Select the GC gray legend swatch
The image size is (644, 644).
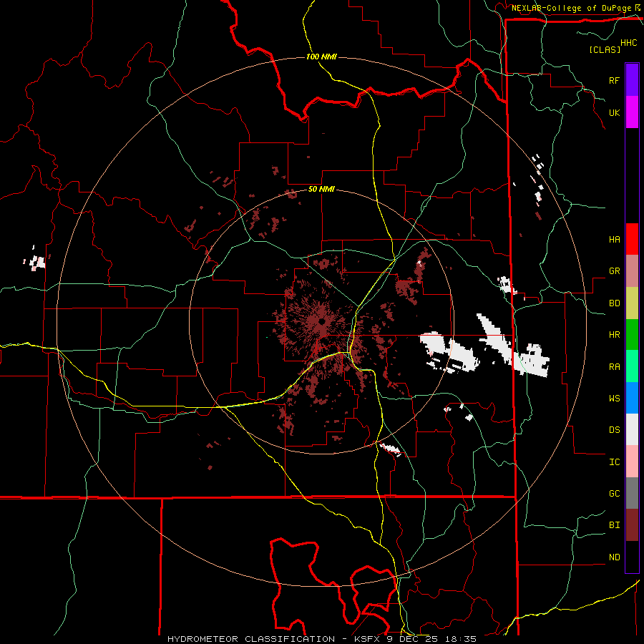pos(632,493)
